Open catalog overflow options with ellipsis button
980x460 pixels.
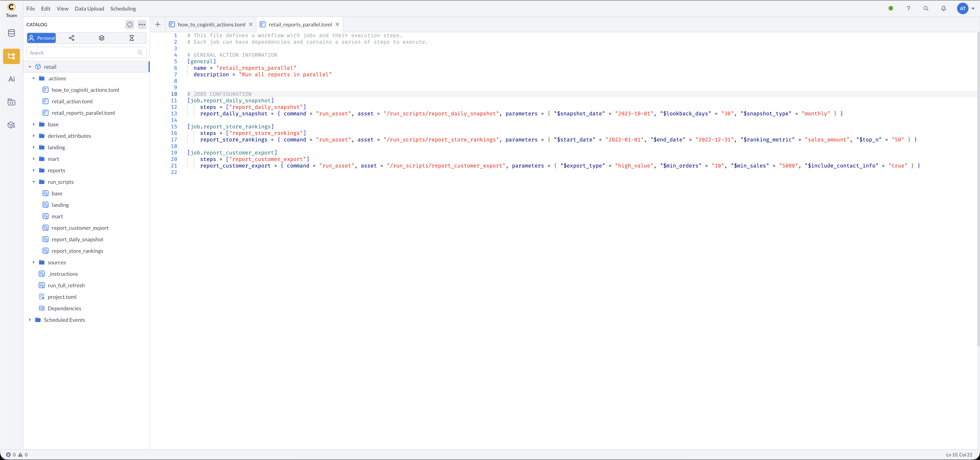pos(142,24)
